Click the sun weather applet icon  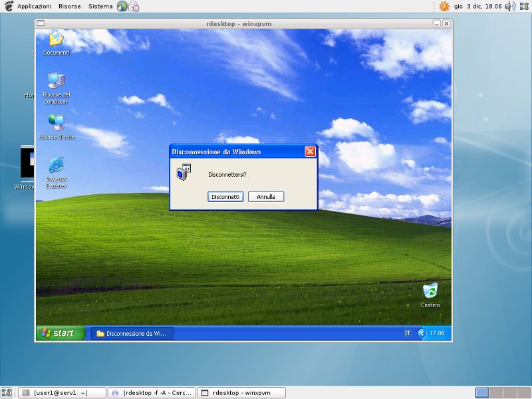tap(444, 6)
